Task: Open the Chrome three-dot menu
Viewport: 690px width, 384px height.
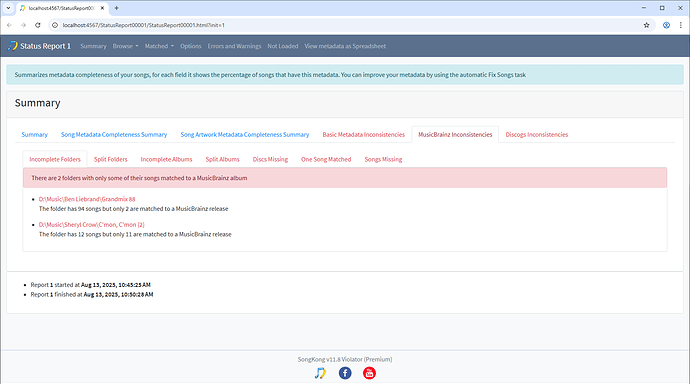Action: [680, 25]
